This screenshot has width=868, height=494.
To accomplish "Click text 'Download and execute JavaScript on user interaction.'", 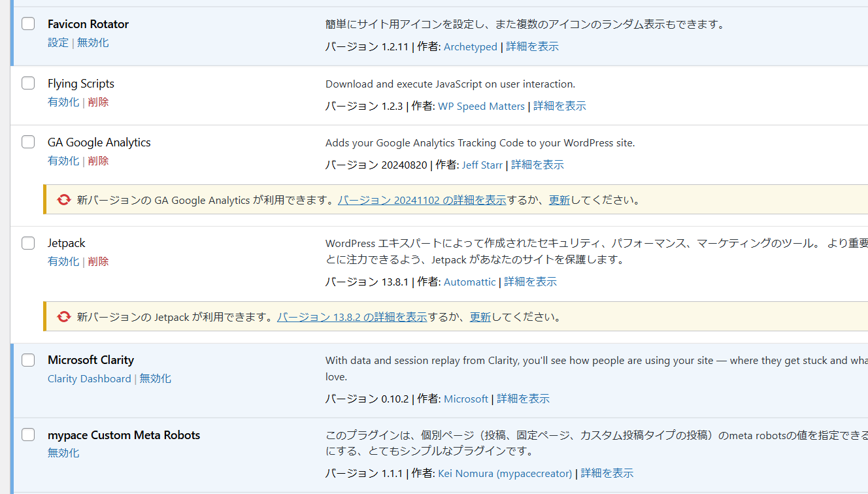I will tap(450, 84).
